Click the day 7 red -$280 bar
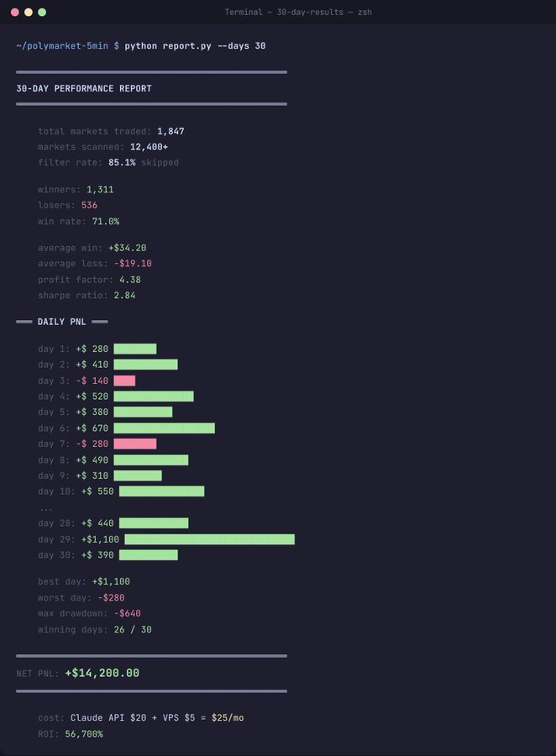 click(x=135, y=444)
